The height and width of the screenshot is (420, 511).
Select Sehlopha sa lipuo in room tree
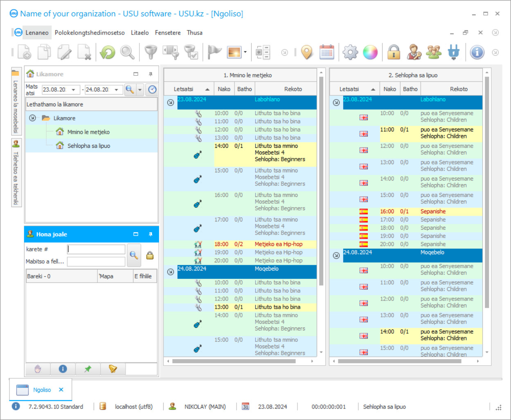tap(88, 146)
